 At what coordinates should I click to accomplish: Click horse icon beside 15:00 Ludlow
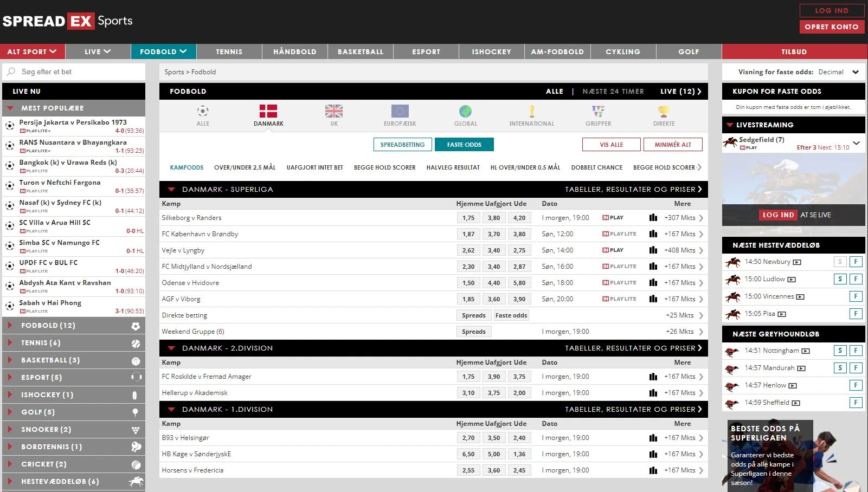tap(732, 280)
